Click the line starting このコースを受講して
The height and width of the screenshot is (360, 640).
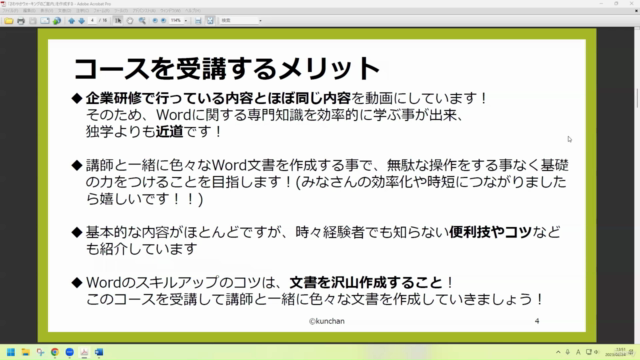click(314, 299)
